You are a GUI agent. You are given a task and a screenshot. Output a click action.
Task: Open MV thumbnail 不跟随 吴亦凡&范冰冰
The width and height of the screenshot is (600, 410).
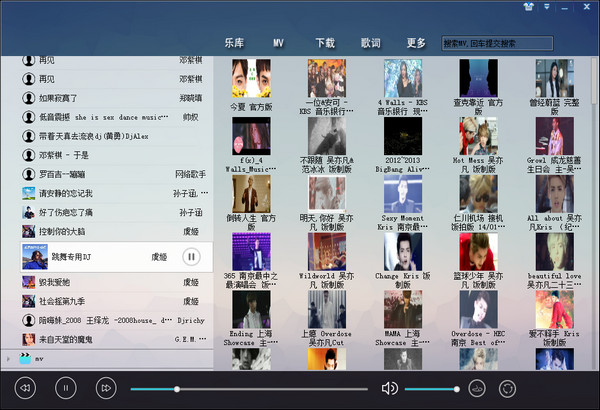click(x=327, y=136)
